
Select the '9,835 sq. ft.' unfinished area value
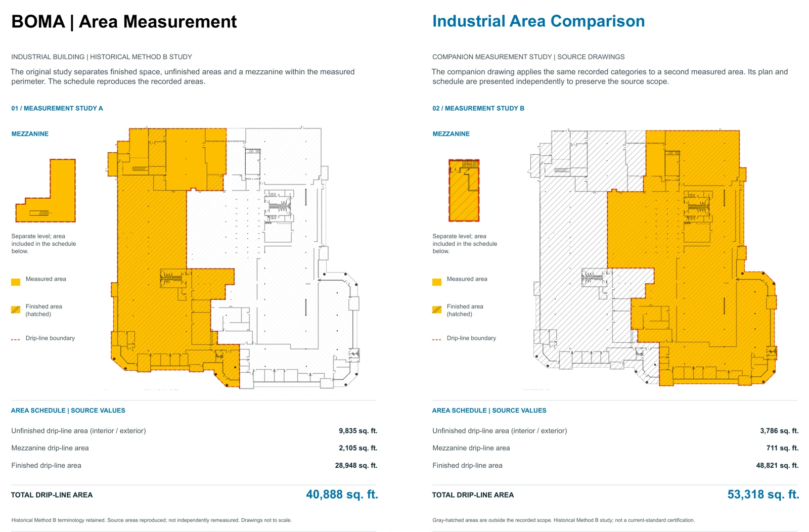click(358, 431)
